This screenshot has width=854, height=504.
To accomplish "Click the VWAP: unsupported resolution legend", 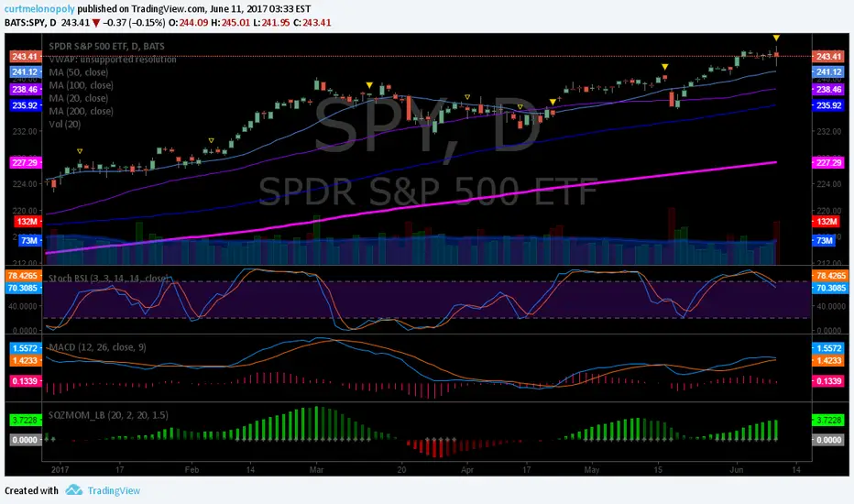I will coord(113,60).
